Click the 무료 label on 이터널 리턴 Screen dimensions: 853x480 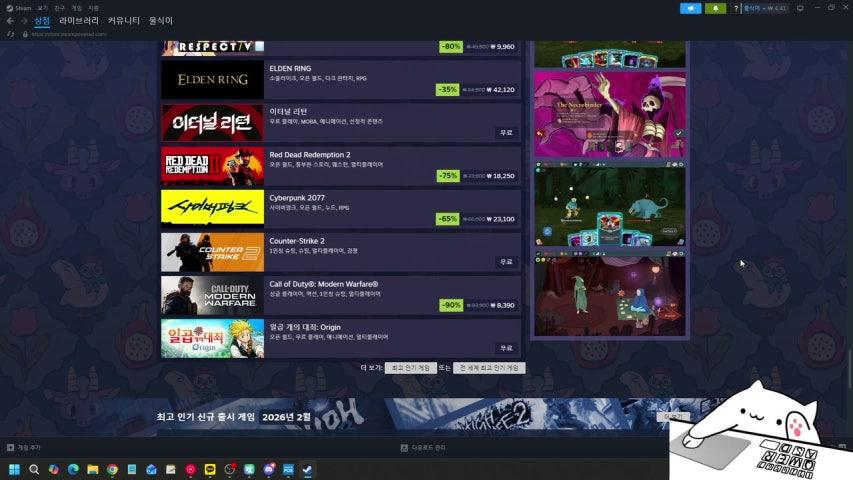pos(506,133)
